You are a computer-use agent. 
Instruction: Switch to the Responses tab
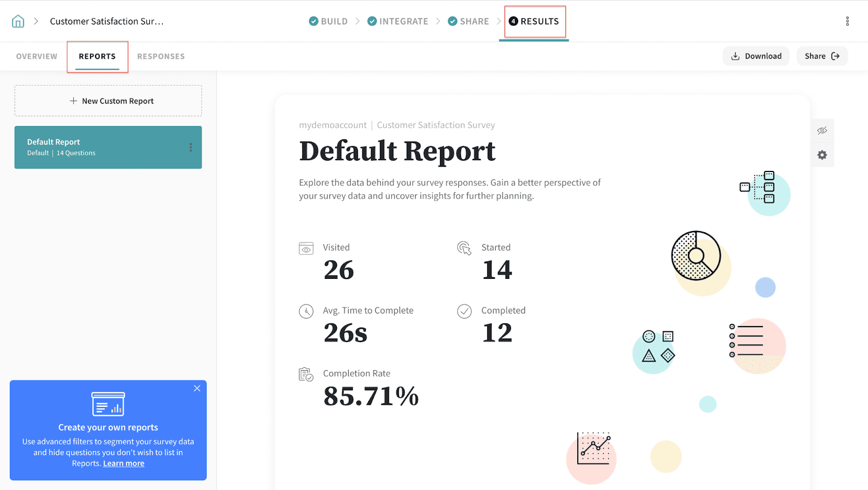(x=161, y=56)
